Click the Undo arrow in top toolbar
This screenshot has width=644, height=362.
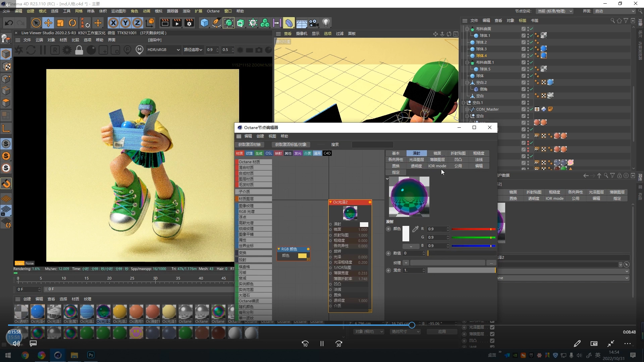coord(9,23)
